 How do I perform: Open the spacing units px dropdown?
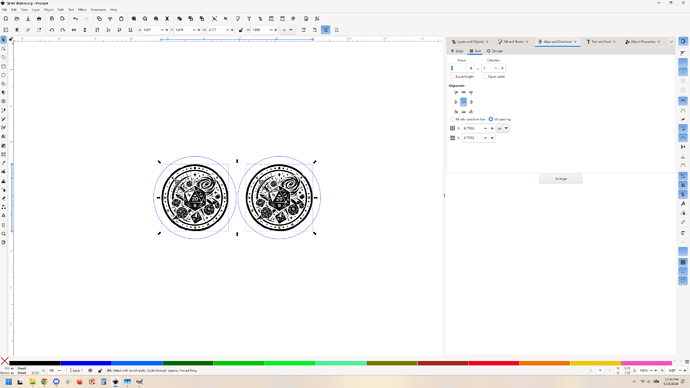click(503, 128)
